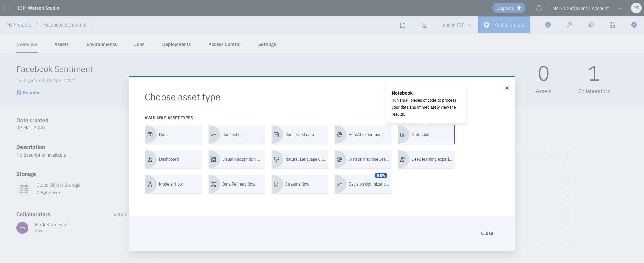Click the comments bubble icon in toolbar
644x263 pixels.
(591, 25)
